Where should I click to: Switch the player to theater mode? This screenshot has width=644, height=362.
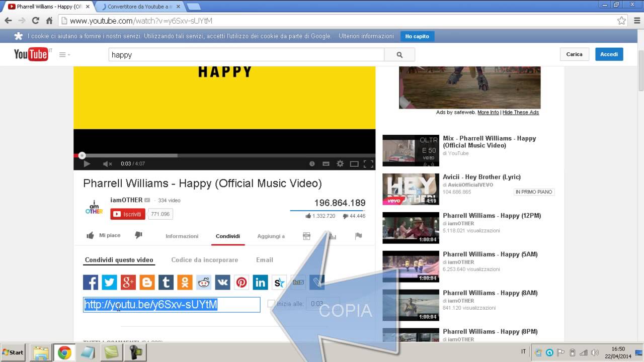354,163
